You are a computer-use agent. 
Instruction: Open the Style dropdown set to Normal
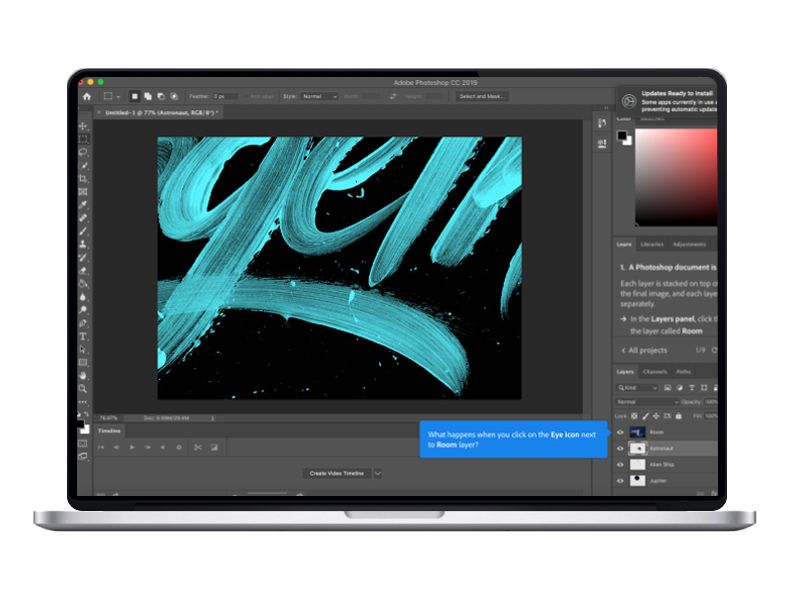321,96
